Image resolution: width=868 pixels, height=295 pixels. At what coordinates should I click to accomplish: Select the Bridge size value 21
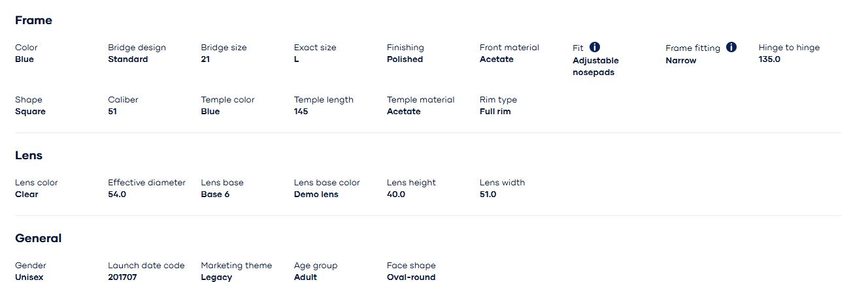point(205,59)
